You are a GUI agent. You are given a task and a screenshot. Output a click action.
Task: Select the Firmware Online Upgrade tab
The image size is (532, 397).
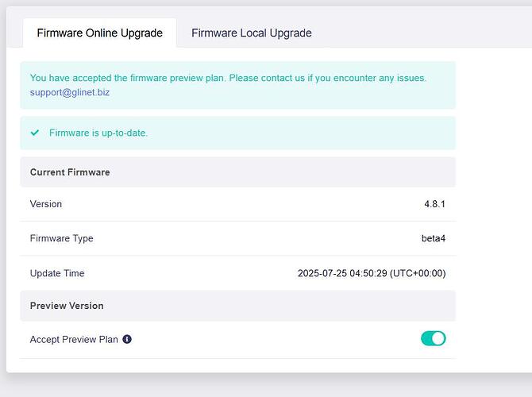tap(99, 33)
